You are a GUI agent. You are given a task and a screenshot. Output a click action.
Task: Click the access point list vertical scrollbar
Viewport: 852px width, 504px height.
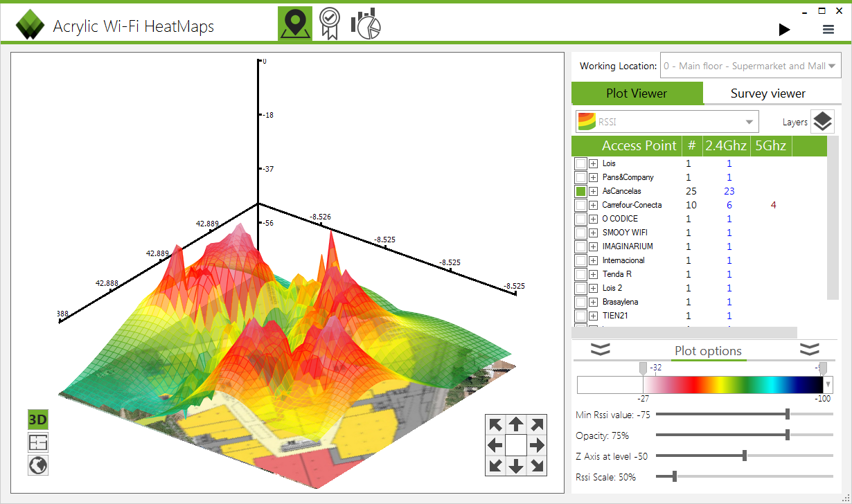833,218
